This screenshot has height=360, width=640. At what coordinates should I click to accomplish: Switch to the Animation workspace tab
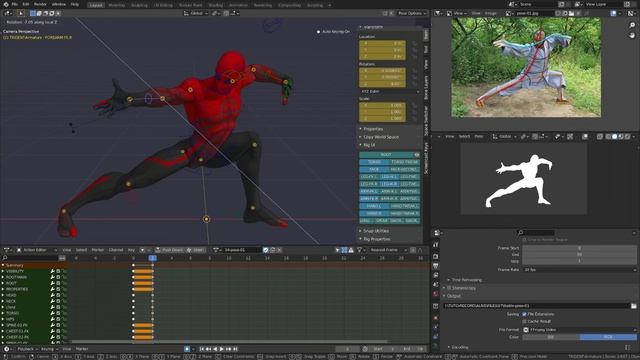pos(238,5)
